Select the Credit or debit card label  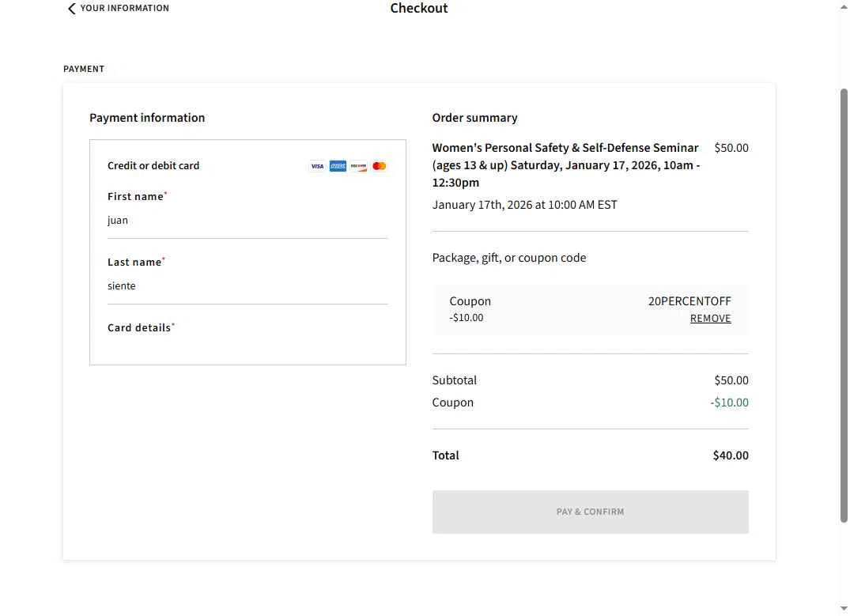coord(153,166)
